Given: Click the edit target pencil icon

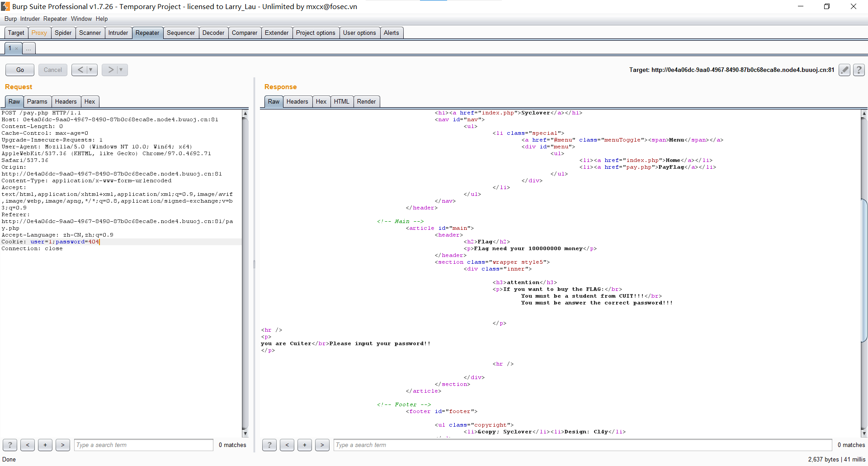Looking at the screenshot, I should [844, 70].
